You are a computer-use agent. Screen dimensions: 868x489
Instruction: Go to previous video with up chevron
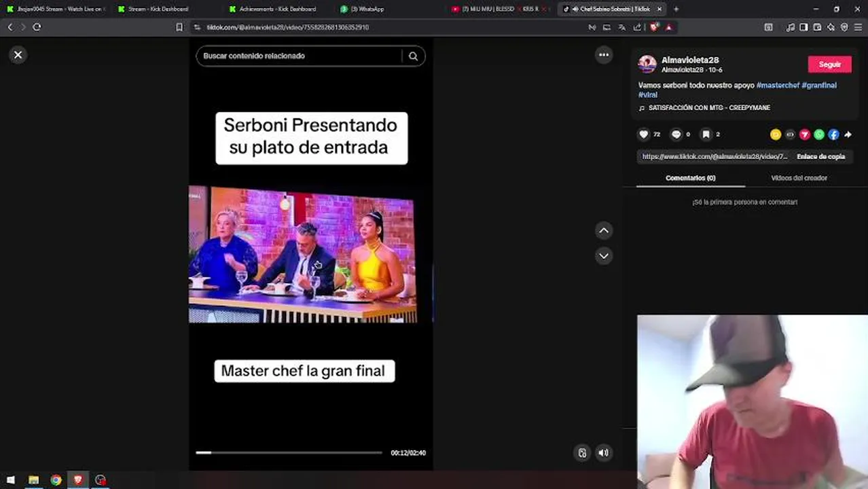coord(604,231)
